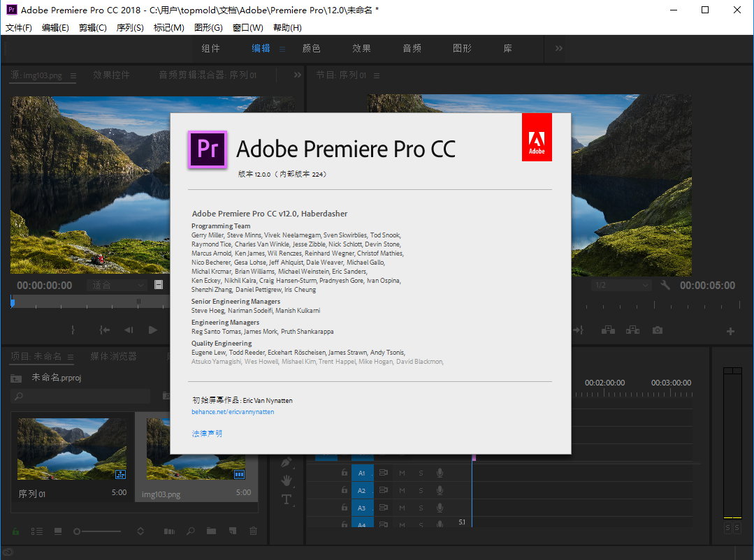
Task: Toggle lock on audio track A3
Action: pyautogui.click(x=345, y=507)
